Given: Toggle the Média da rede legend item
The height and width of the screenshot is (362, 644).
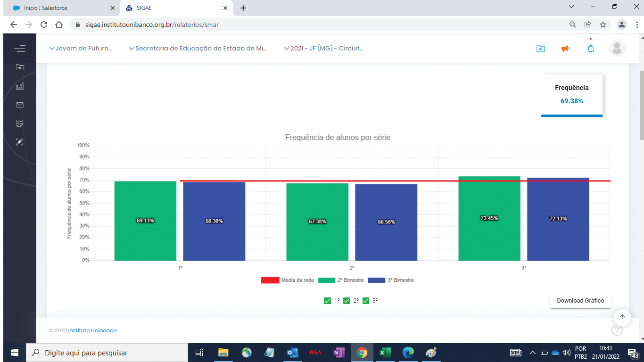Looking at the screenshot, I should [288, 280].
